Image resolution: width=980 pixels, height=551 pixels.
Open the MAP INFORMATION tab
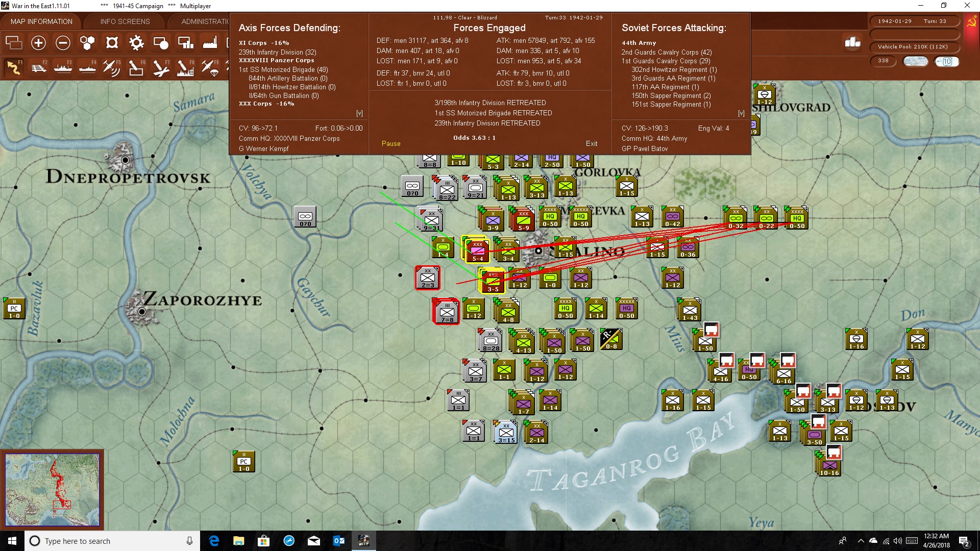click(41, 21)
